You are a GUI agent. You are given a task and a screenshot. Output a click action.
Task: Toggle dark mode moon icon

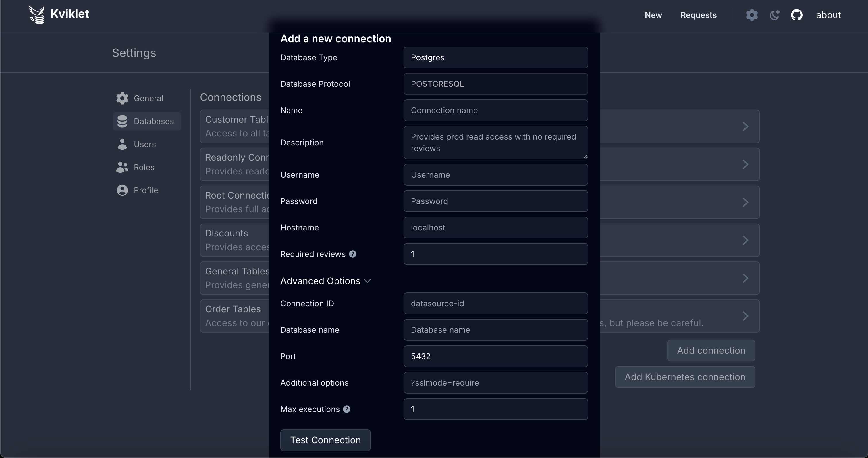[x=774, y=15]
